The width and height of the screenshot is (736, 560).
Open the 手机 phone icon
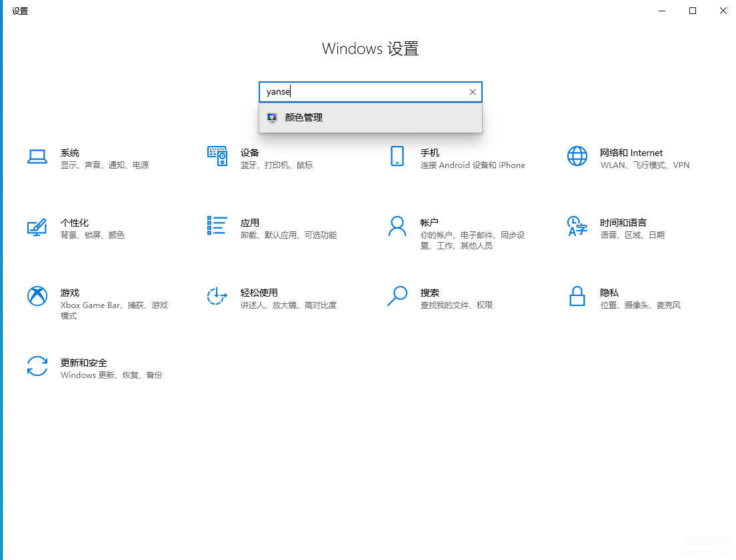click(x=397, y=156)
